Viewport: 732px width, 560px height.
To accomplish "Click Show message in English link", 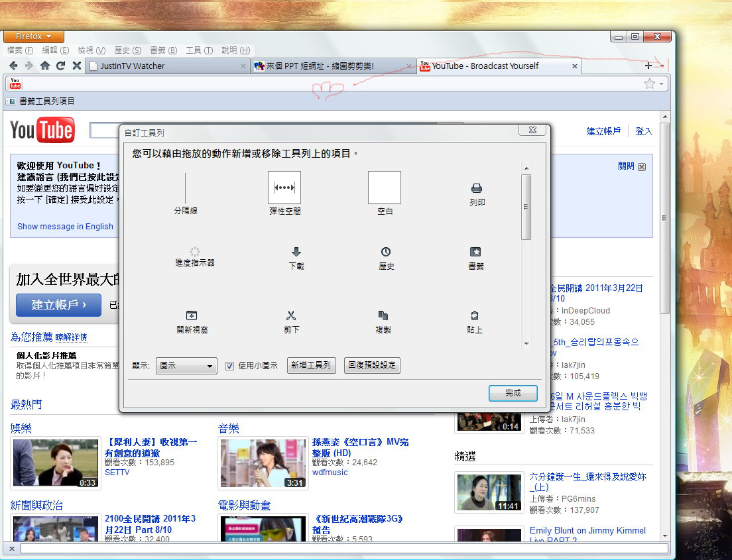I will pyautogui.click(x=66, y=227).
